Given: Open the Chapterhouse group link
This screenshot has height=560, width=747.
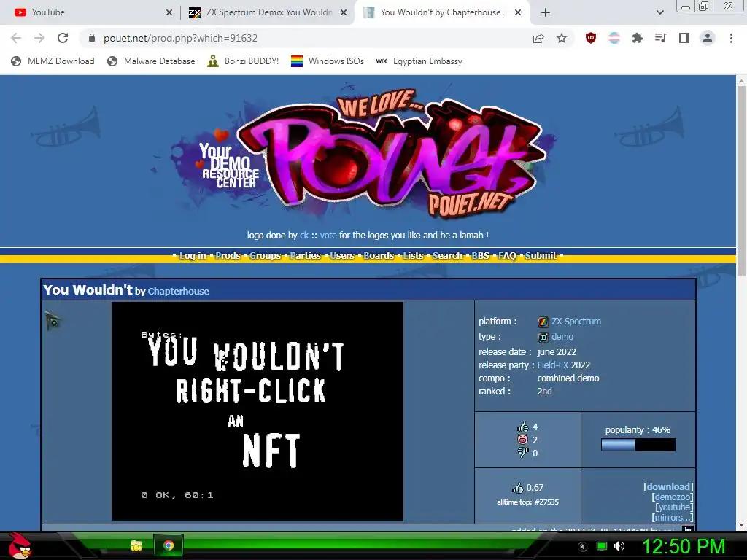Looking at the screenshot, I should (178, 291).
